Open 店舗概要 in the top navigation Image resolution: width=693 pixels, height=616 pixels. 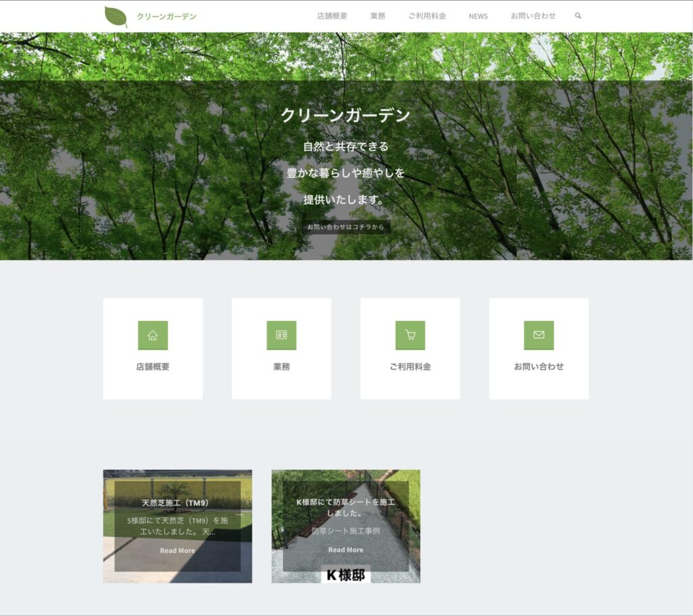pyautogui.click(x=332, y=16)
